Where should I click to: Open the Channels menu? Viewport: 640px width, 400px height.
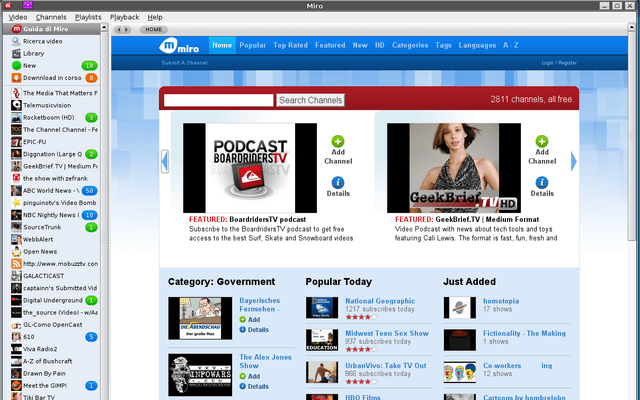click(x=51, y=17)
